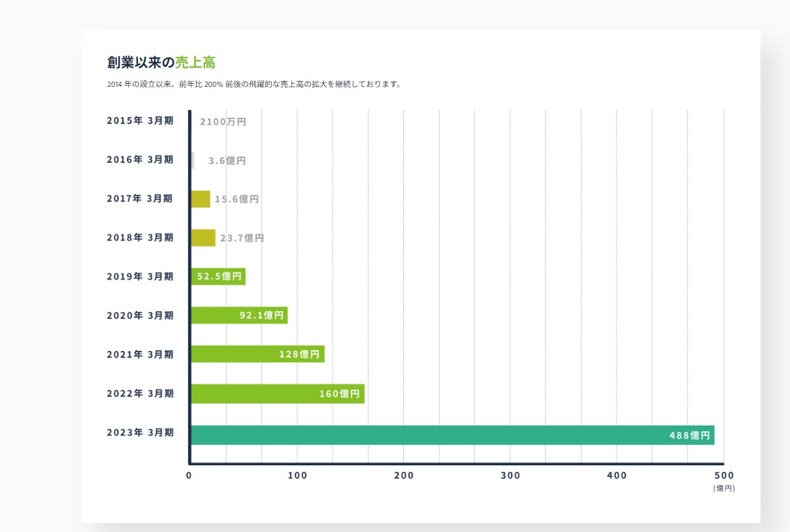Click the 創業以来の売上高 chart title

point(161,63)
